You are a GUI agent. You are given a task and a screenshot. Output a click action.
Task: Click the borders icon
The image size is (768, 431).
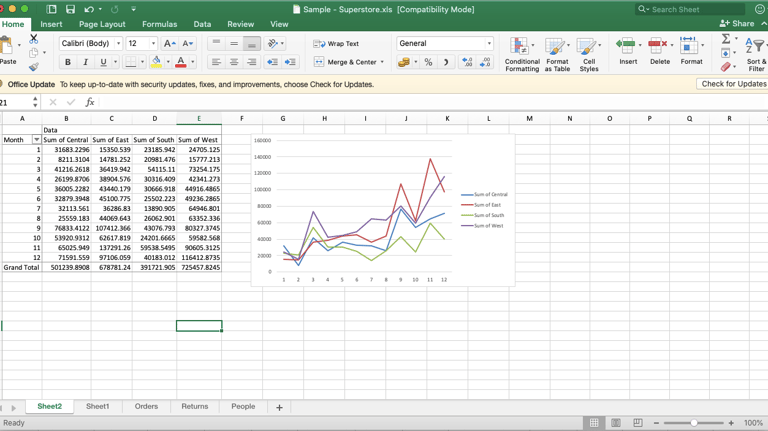pos(130,62)
